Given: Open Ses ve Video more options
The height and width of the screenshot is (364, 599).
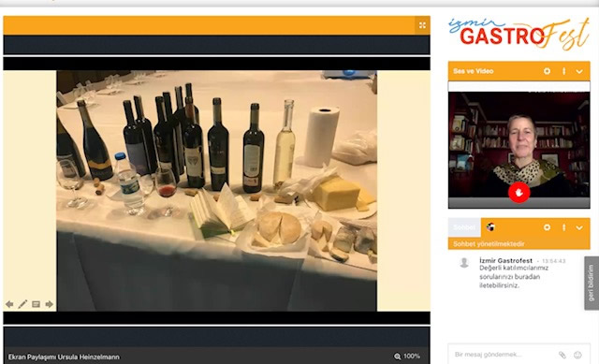Looking at the screenshot, I should click(x=563, y=71).
